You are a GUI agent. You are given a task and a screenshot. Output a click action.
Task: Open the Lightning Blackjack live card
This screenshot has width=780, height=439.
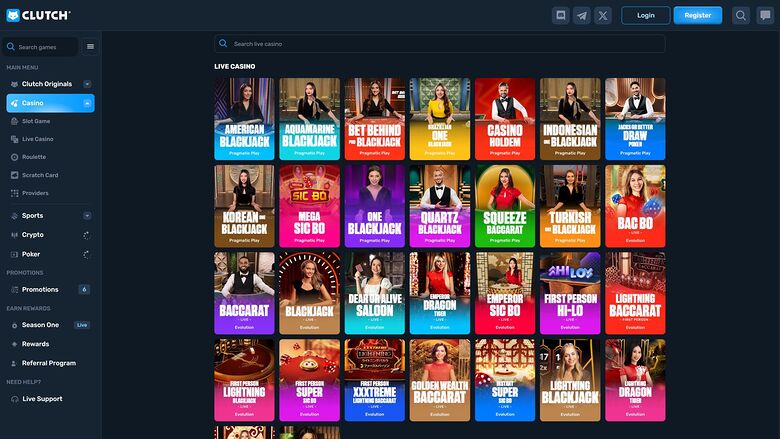(x=570, y=380)
